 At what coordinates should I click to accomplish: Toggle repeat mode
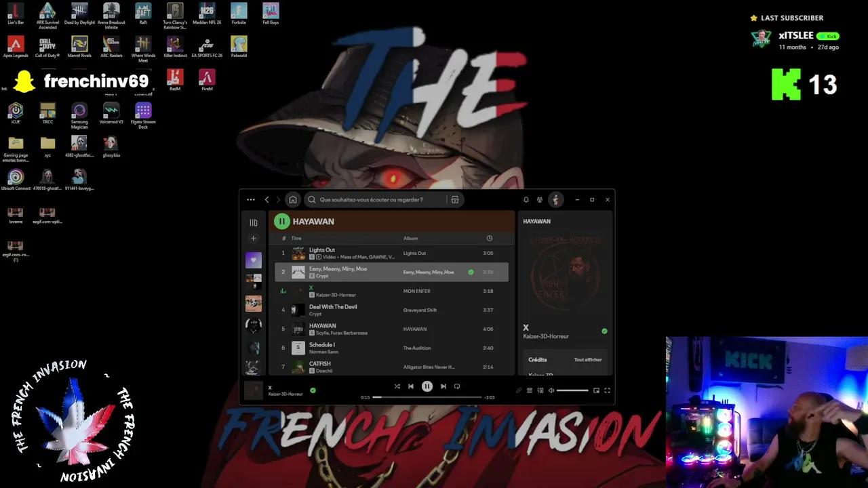pos(457,386)
